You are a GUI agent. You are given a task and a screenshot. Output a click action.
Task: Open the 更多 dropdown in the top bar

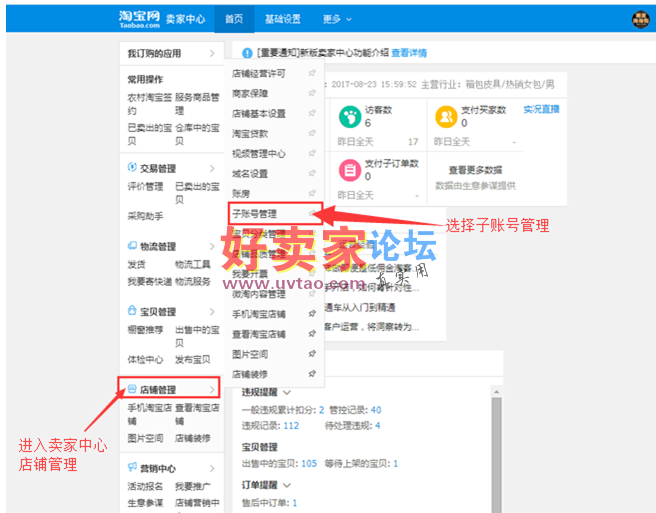(x=337, y=19)
